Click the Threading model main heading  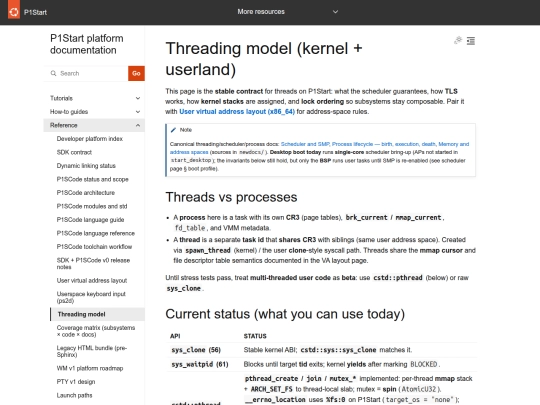(x=264, y=59)
